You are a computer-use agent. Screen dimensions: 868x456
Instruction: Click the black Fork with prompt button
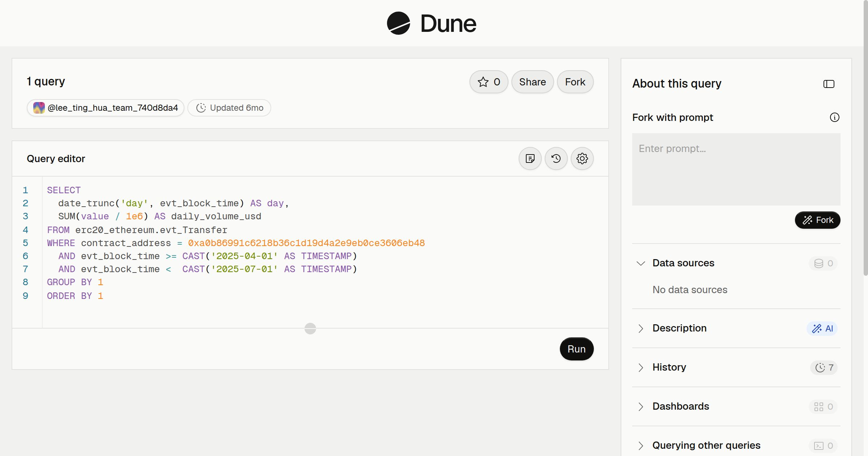click(x=817, y=220)
